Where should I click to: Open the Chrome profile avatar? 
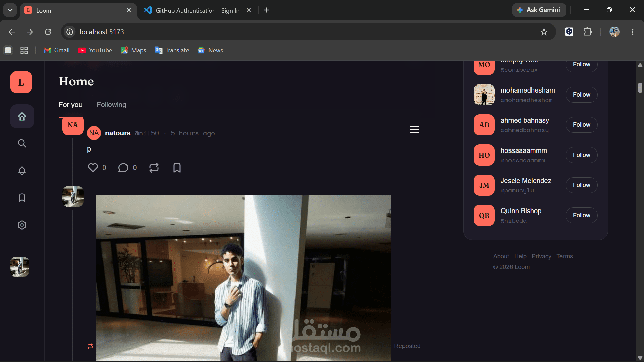click(614, 32)
